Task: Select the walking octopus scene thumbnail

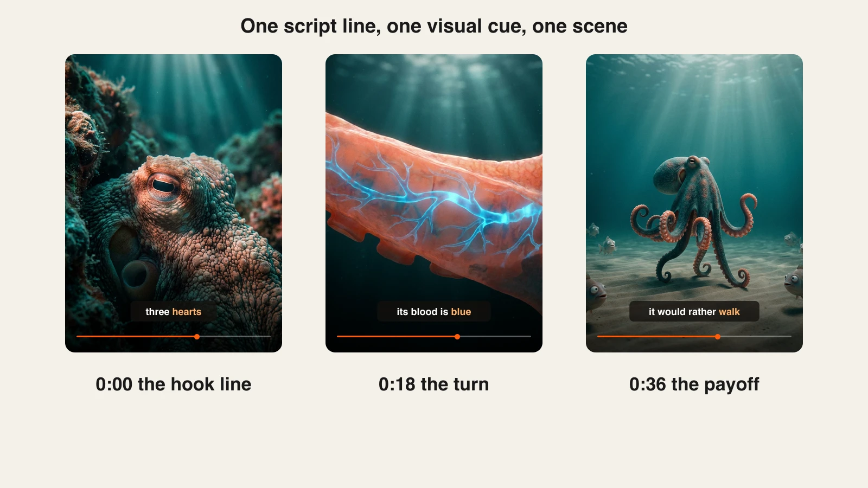Action: [694, 203]
